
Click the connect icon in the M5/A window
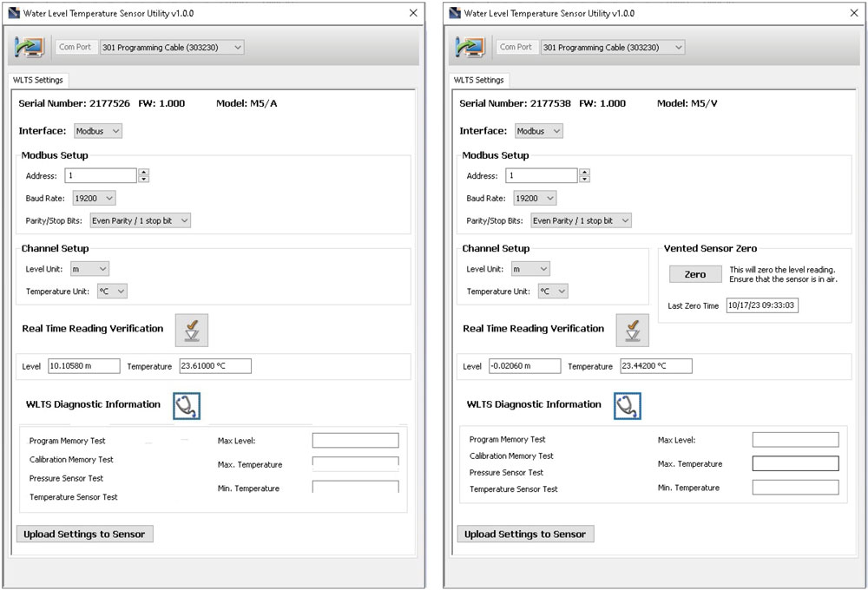(x=33, y=48)
